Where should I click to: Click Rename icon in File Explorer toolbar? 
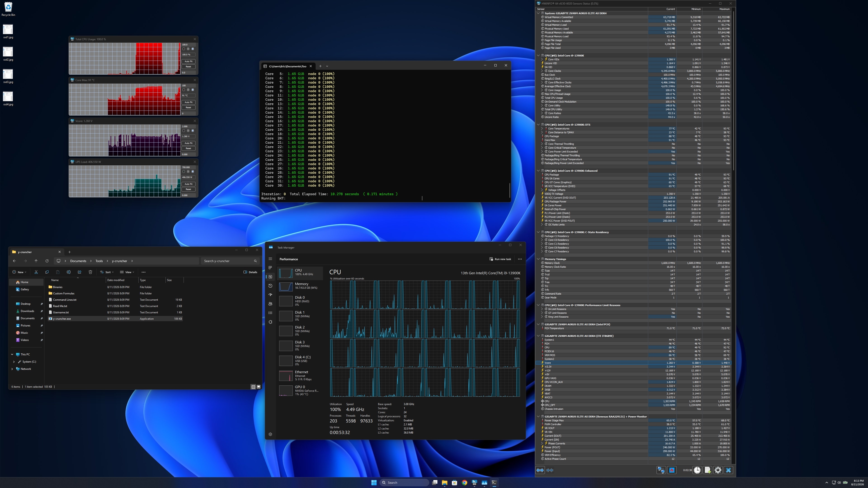pyautogui.click(x=69, y=272)
